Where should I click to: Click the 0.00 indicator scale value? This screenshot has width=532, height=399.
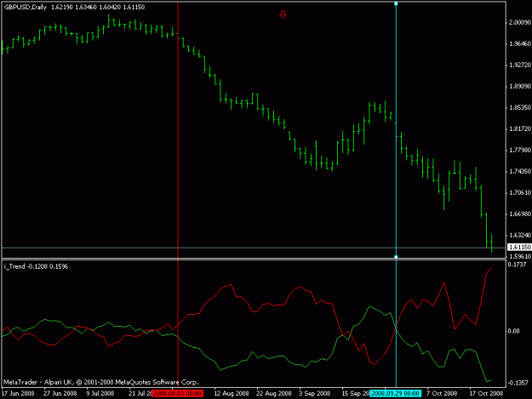coord(514,331)
